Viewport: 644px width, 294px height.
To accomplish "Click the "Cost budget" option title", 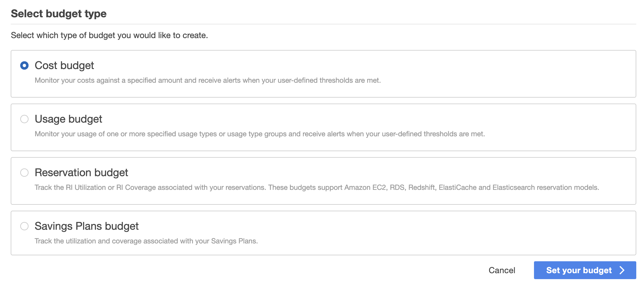I will point(64,65).
